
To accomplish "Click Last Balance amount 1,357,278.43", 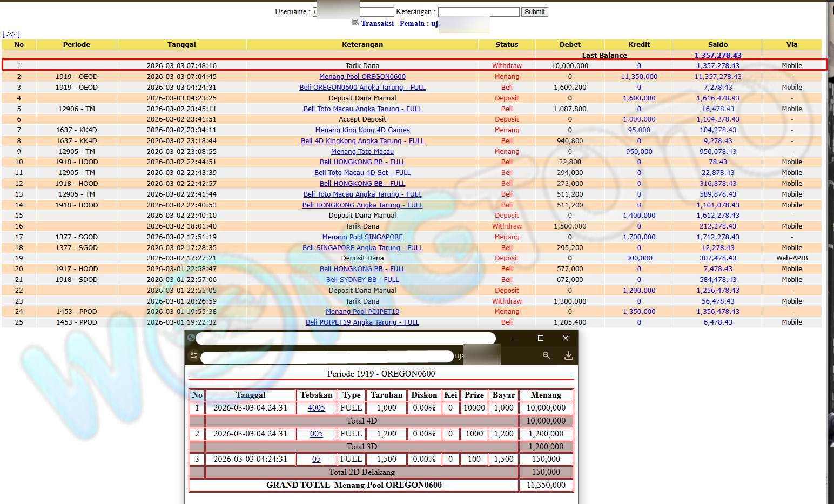I will [717, 55].
